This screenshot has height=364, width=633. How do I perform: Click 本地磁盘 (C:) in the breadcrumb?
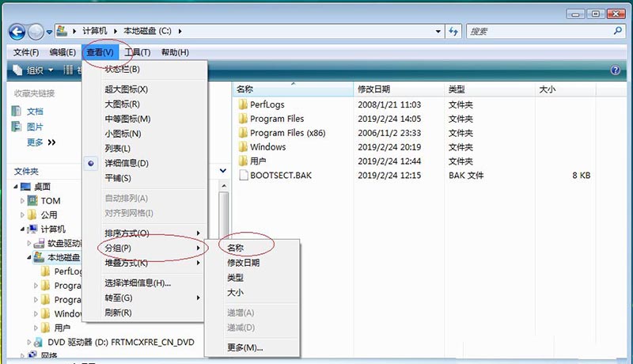coord(147,31)
